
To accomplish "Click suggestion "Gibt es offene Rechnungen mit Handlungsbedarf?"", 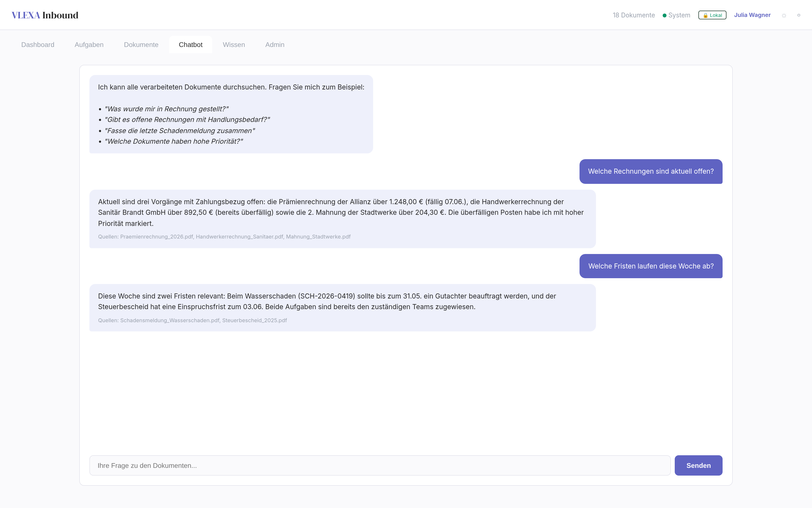I will [x=187, y=120].
